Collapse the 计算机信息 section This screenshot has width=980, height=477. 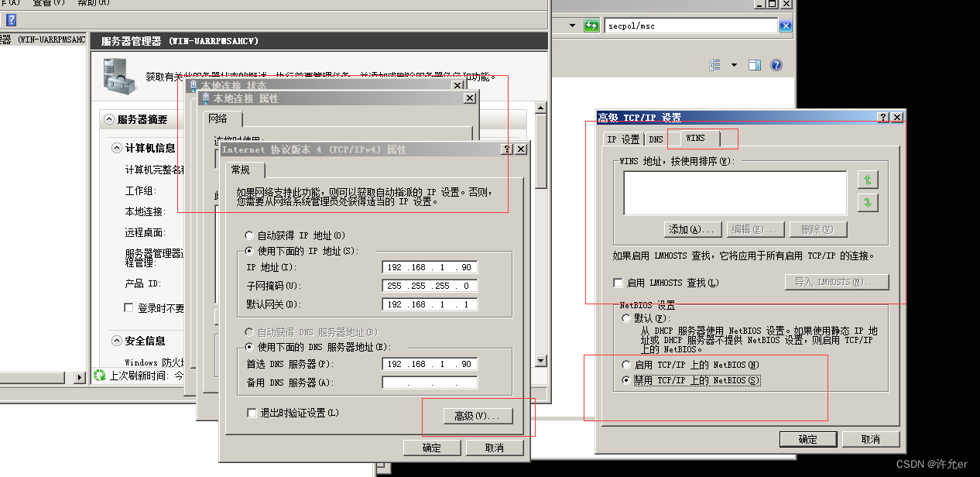(117, 148)
